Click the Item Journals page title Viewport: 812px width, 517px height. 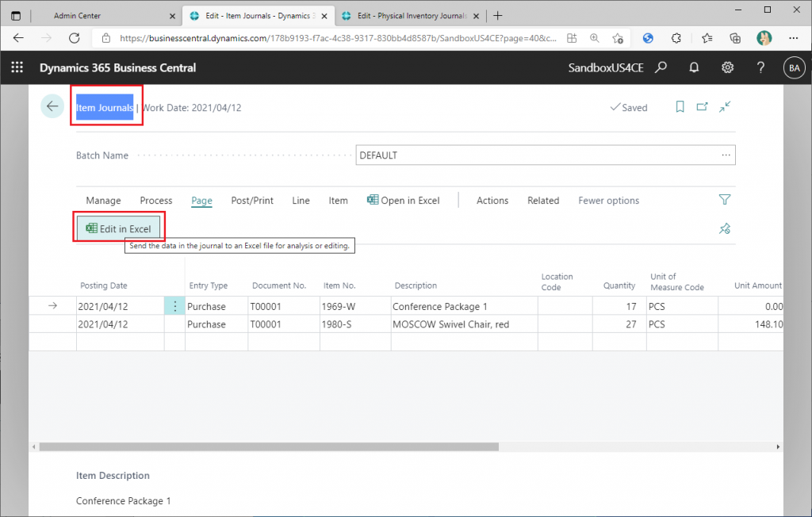(x=105, y=107)
